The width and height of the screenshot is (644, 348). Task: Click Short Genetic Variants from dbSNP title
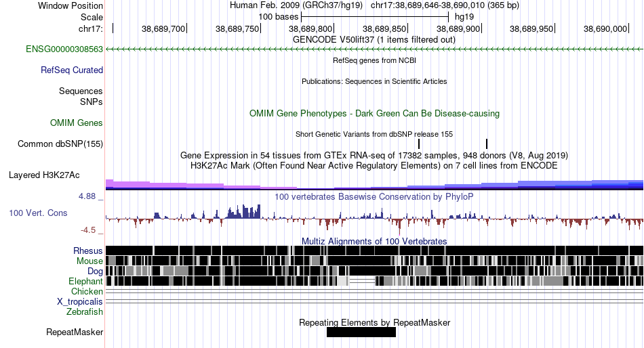[x=374, y=134]
